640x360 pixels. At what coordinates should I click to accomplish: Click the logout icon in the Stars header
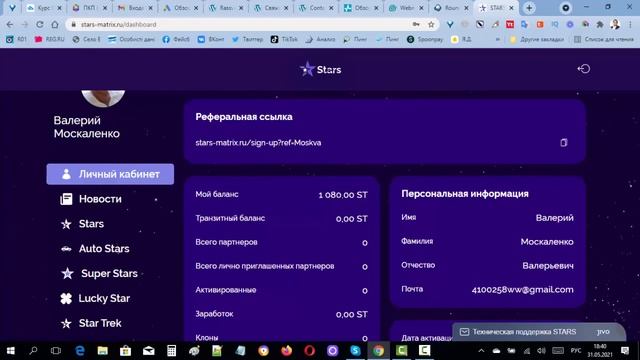[x=583, y=69]
